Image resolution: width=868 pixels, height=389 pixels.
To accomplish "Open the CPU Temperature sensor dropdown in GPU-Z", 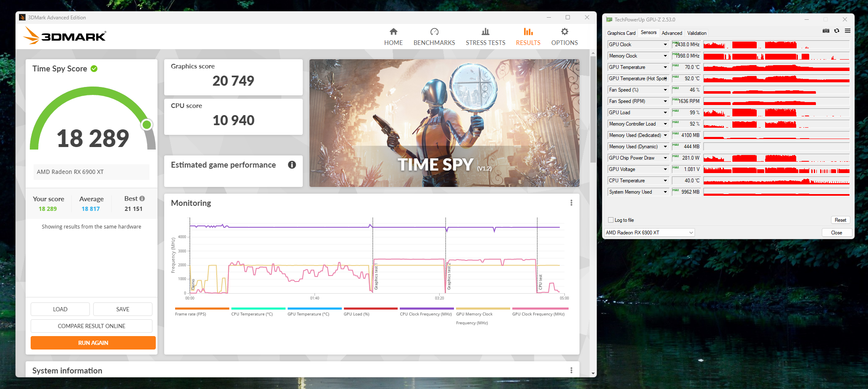I will [x=665, y=181].
